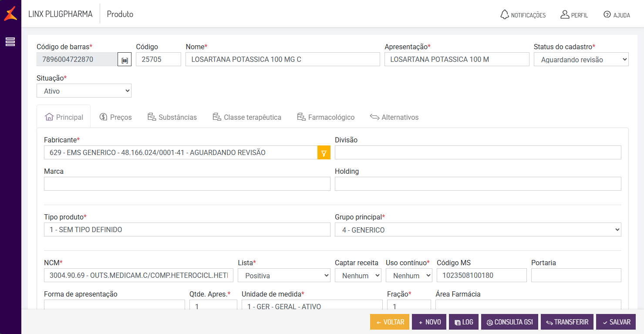Screen dimensions: 644x334
Task: Focus the Código MS input field
Action: coord(482,276)
